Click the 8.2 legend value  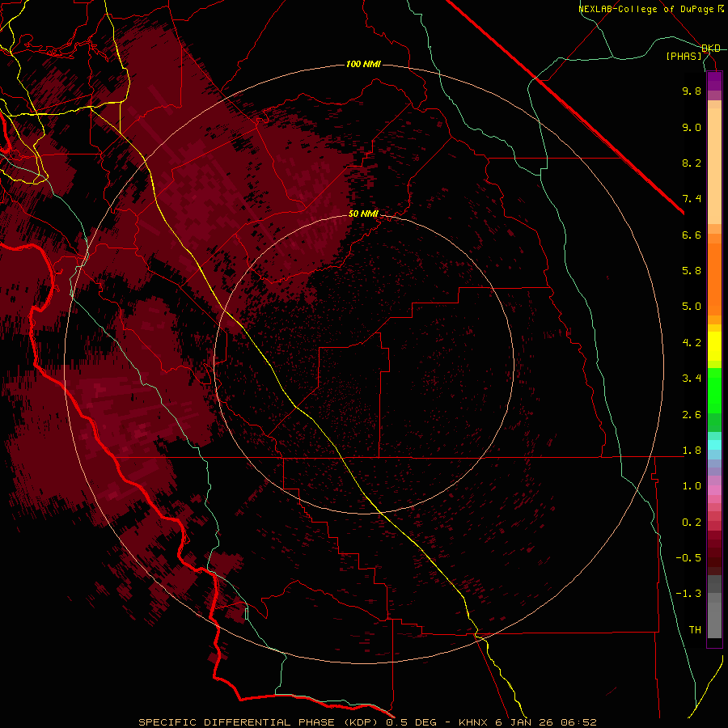coord(692,163)
